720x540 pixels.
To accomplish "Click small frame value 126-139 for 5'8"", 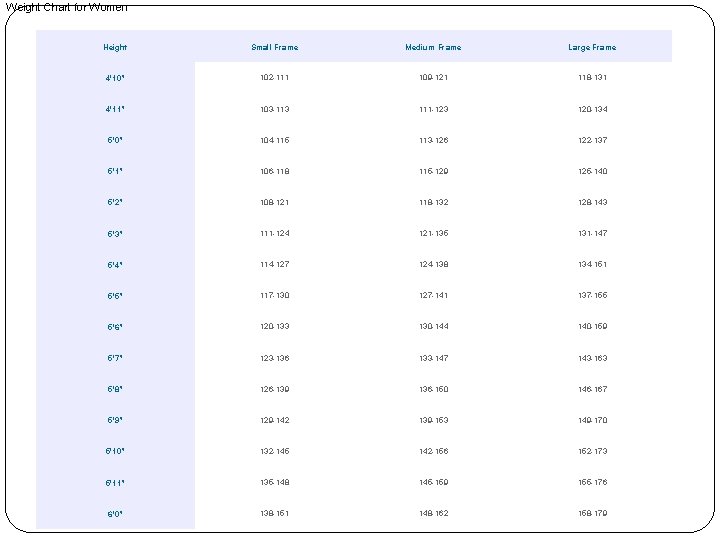I will click(x=275, y=389).
